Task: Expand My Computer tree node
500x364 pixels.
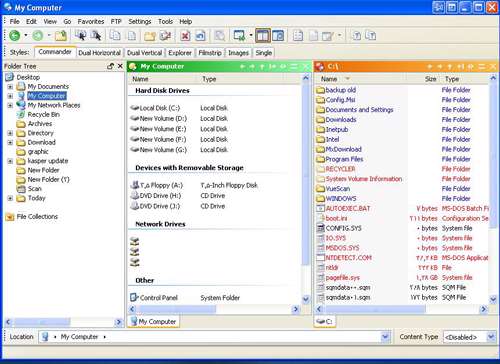Action: click(10, 96)
